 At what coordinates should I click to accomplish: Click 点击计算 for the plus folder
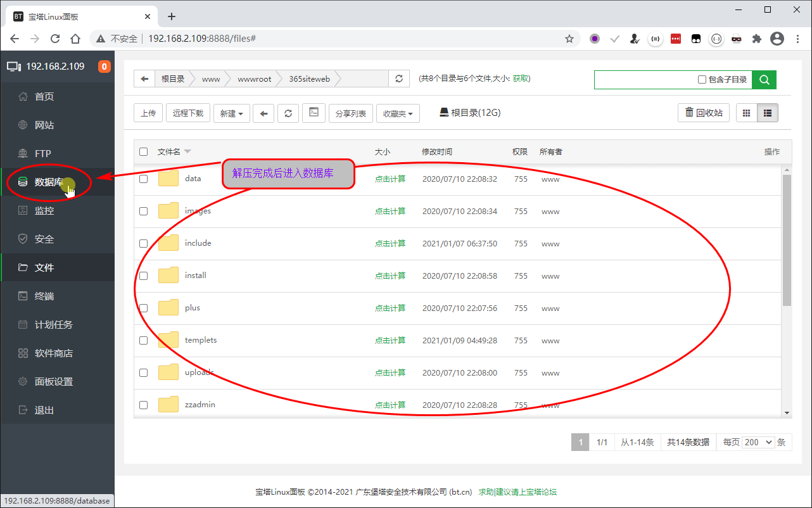coord(390,308)
